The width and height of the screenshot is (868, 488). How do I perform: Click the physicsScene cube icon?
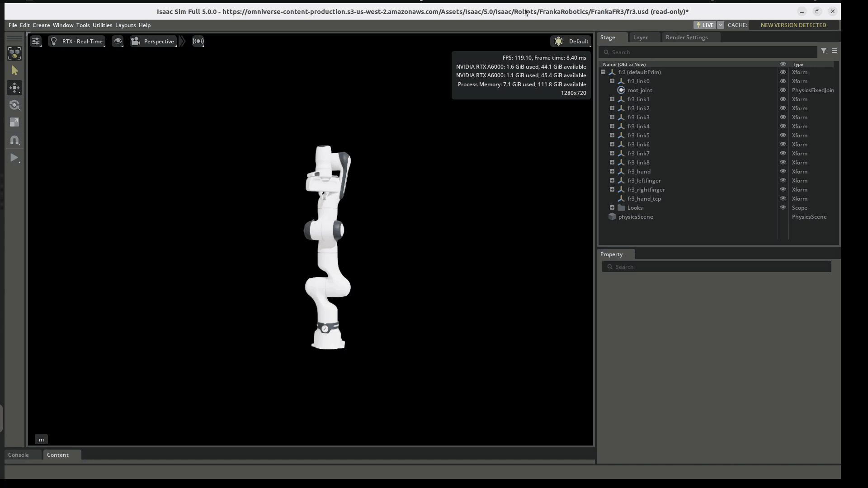click(x=612, y=217)
